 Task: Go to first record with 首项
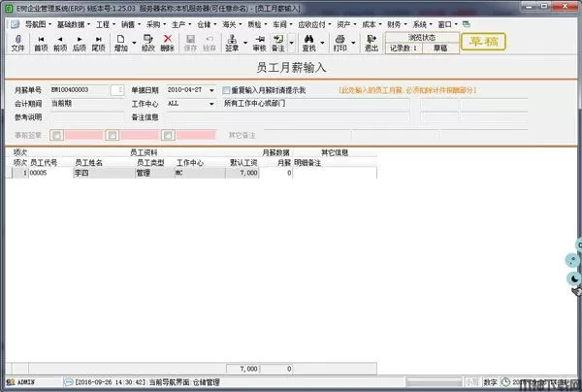[x=41, y=42]
